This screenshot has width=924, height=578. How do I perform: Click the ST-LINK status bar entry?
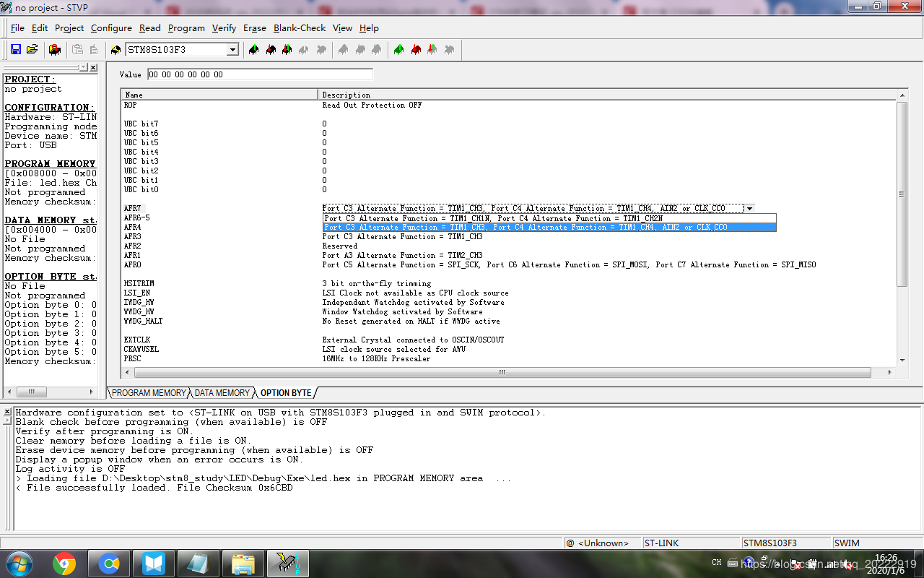[x=691, y=543]
